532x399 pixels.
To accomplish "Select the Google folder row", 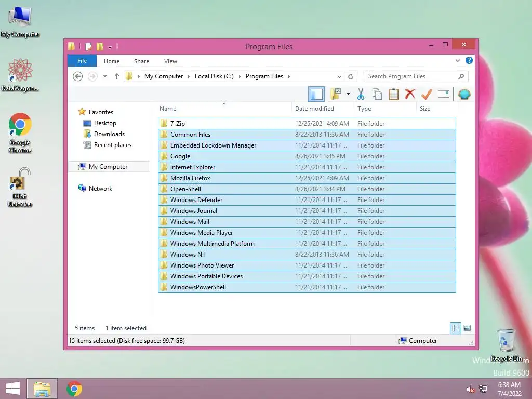I will click(x=307, y=156).
